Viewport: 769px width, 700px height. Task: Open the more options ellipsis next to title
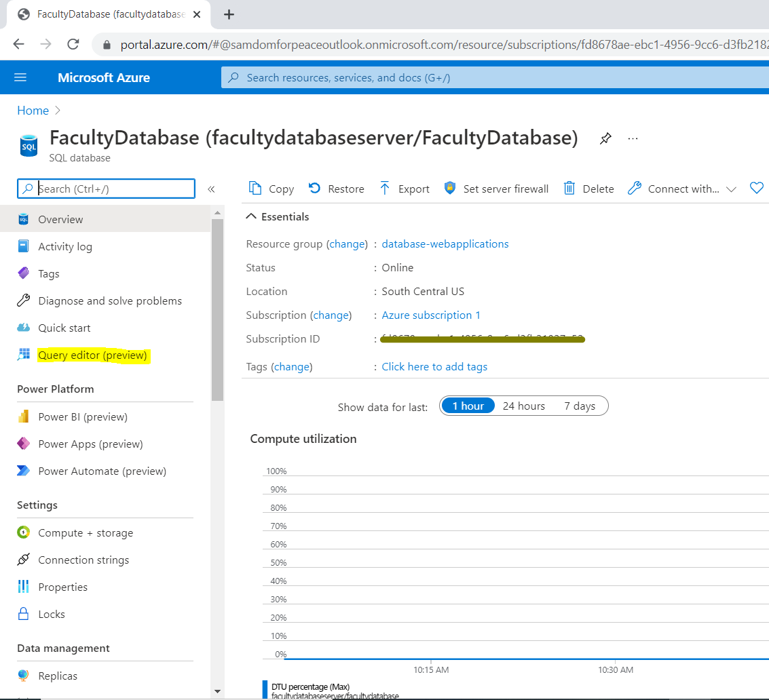tap(633, 139)
